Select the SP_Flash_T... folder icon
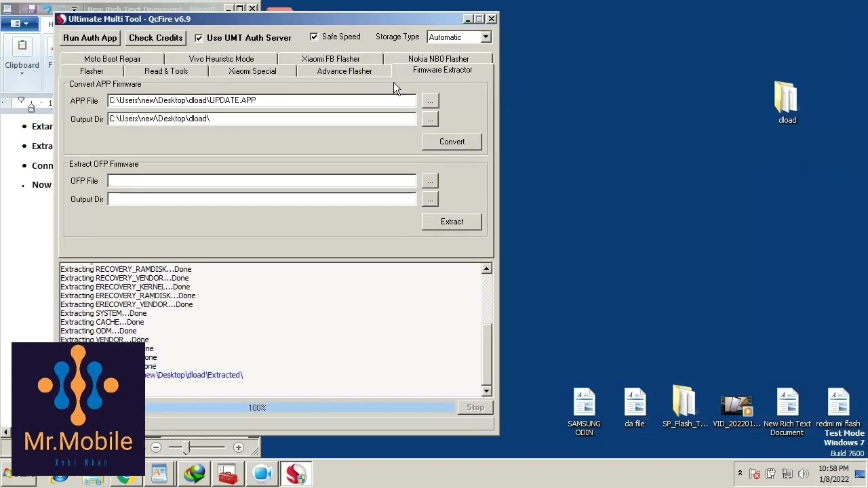Screen dimensions: 868x488 [685, 407]
